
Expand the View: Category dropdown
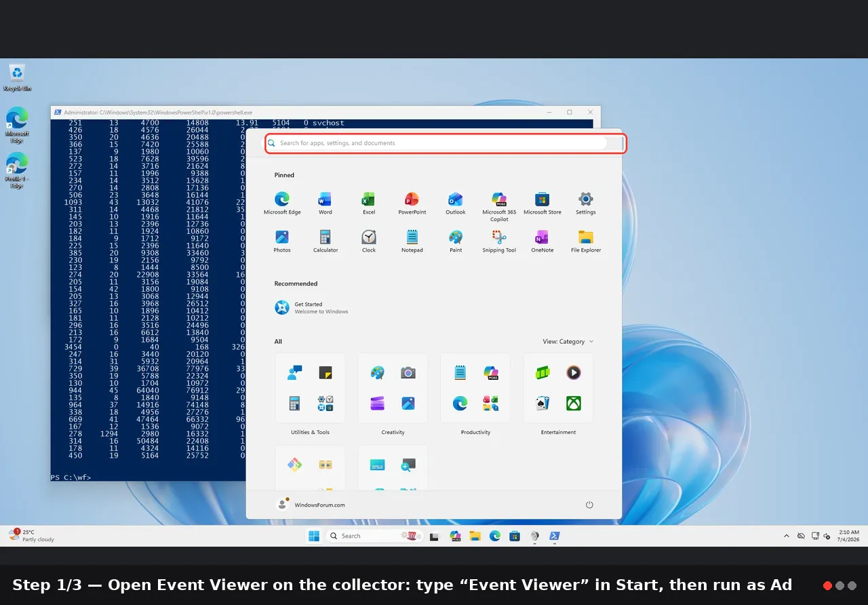(568, 342)
